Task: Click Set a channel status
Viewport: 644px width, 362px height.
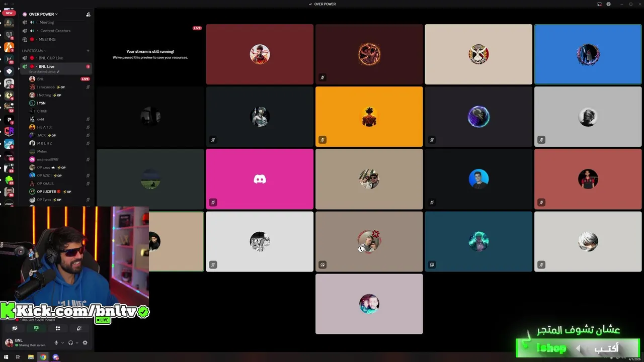Action: pos(42,72)
